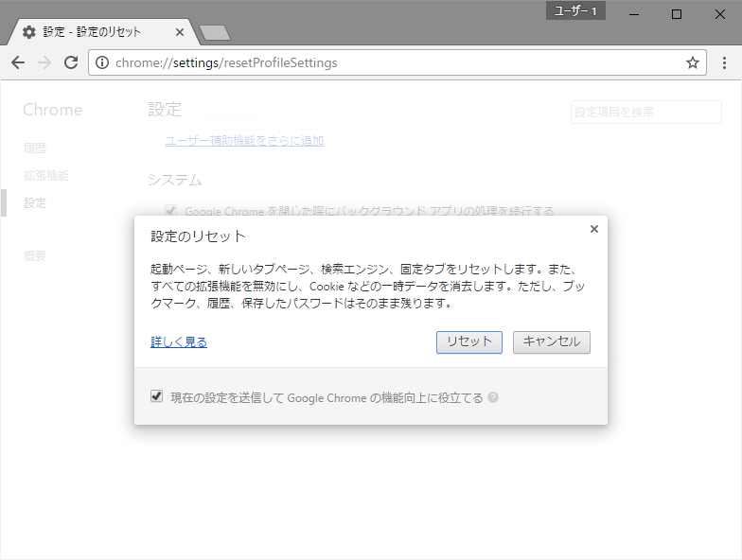This screenshot has height=560, width=742.
Task: Maximize the Chrome window
Action: (x=677, y=14)
